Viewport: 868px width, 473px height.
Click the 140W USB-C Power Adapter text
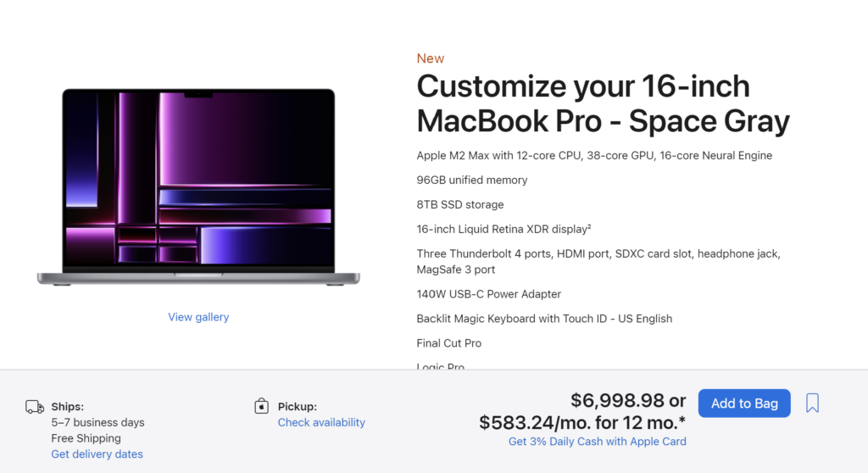click(x=489, y=294)
